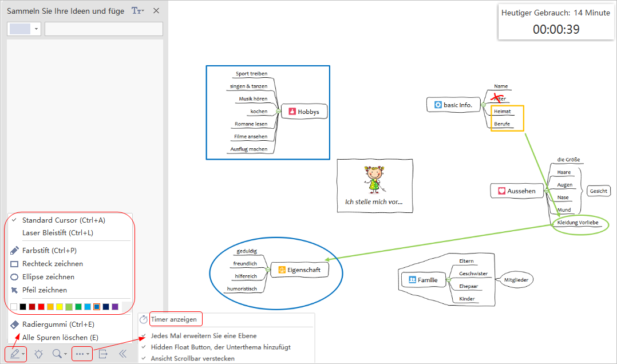The width and height of the screenshot is (617, 364).
Task: Select the central Ich stelle mich vor... topic
Action: click(x=375, y=186)
